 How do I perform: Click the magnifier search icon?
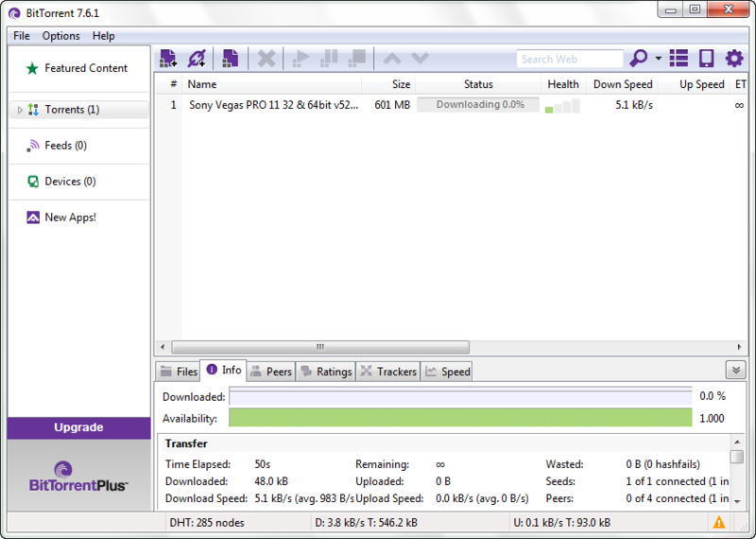[639, 59]
